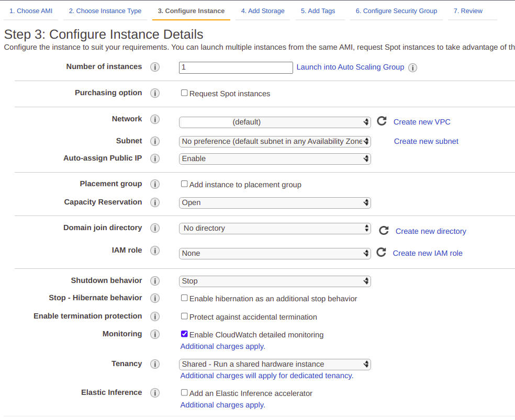Switch to 6. Configure Security Group tab
The width and height of the screenshot is (515, 420).
click(x=396, y=11)
